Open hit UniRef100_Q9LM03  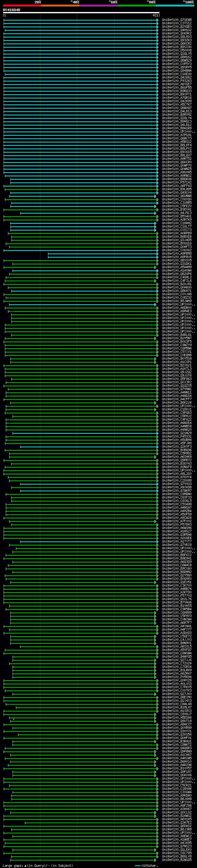click(177, 37)
